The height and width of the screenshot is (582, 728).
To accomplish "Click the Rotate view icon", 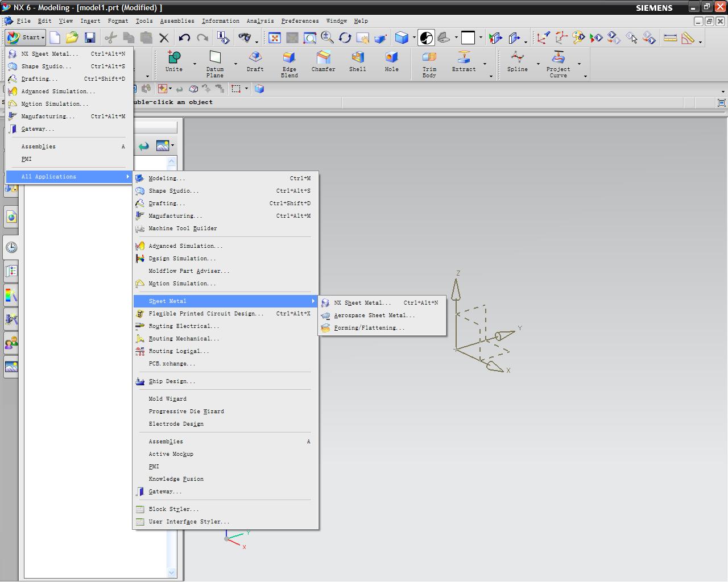I will coord(345,38).
